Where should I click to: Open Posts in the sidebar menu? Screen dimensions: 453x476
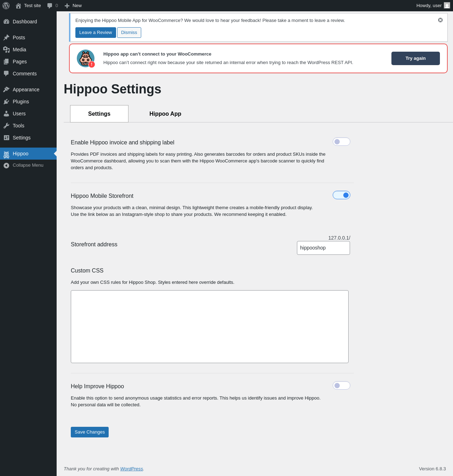pos(28,38)
